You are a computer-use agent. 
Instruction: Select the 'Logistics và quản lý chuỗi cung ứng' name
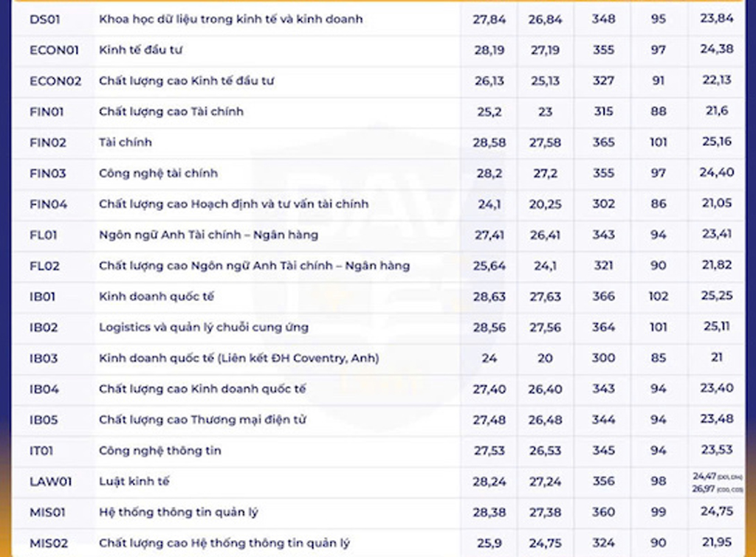(204, 328)
